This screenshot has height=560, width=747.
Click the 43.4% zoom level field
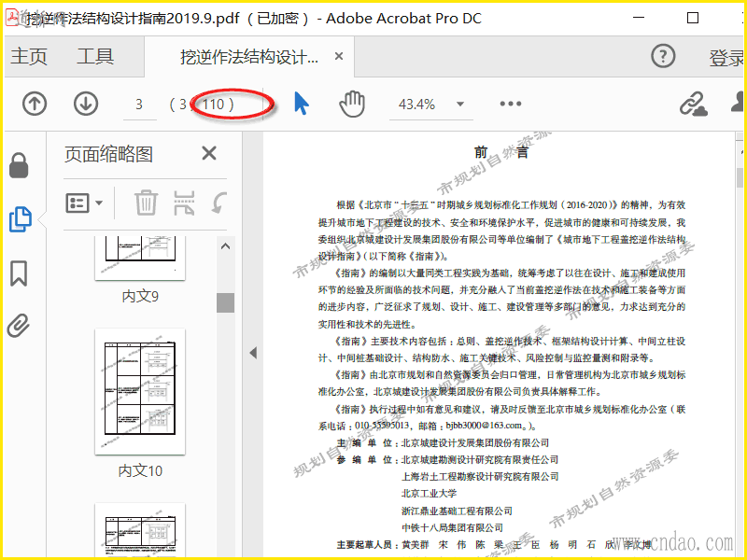click(416, 105)
